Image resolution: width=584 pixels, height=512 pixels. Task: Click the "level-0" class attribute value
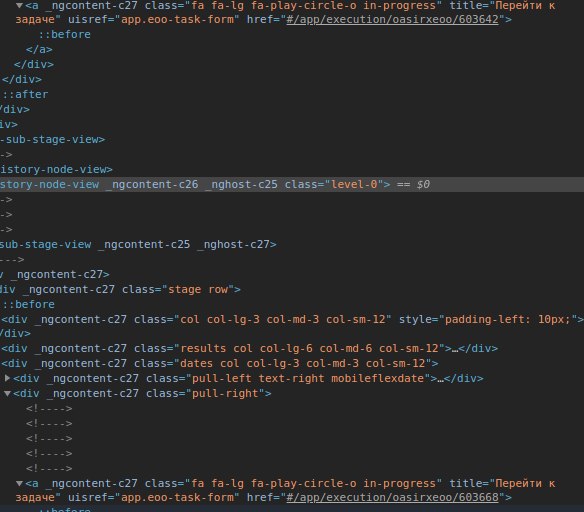(x=354, y=184)
